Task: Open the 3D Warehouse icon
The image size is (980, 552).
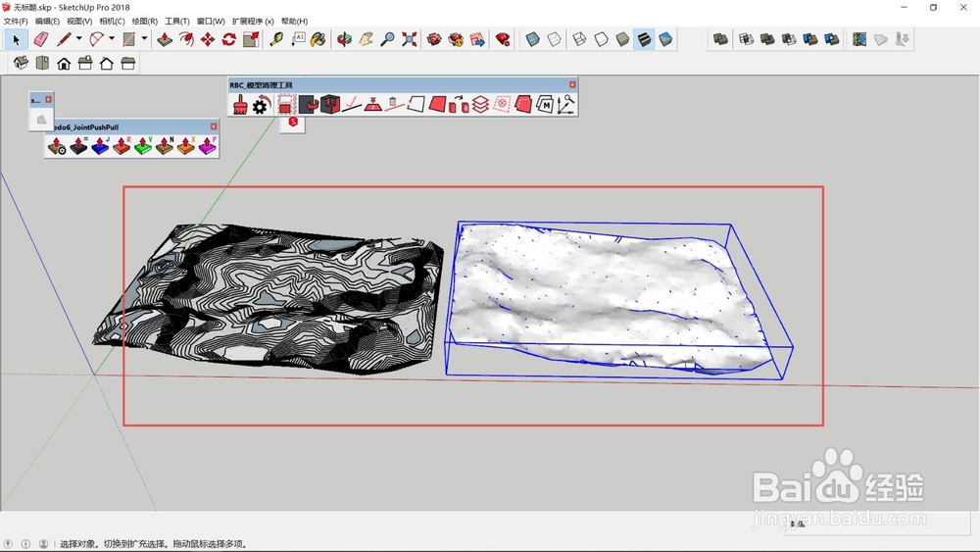Action: click(x=434, y=40)
